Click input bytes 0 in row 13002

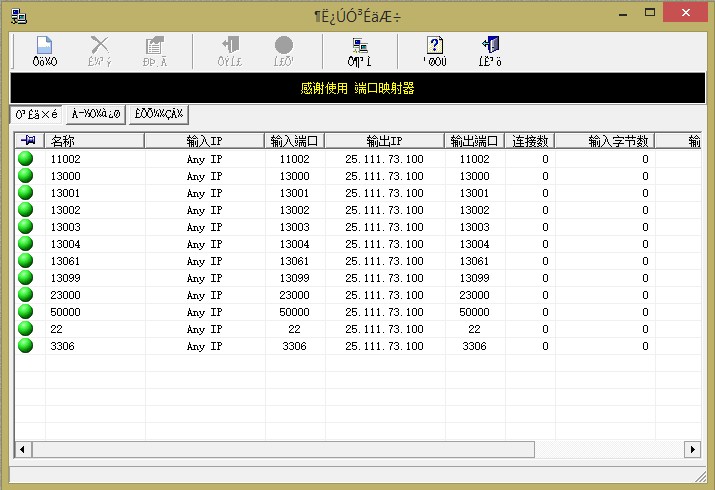tap(645, 210)
